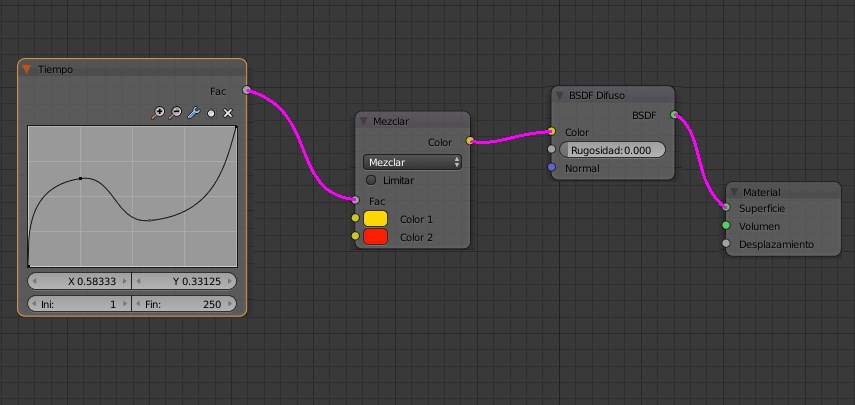Select the Material node title
Image resolution: width=855 pixels, height=405 pixels.
[x=761, y=192]
